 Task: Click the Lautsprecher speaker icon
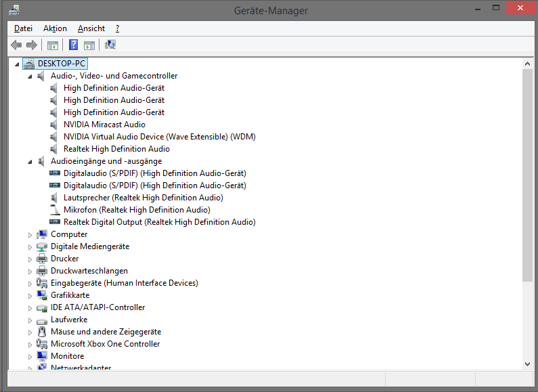(54, 198)
